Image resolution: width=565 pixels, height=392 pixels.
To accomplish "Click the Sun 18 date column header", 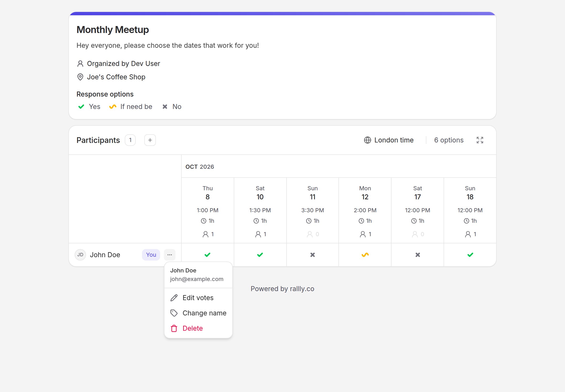I will tap(470, 211).
